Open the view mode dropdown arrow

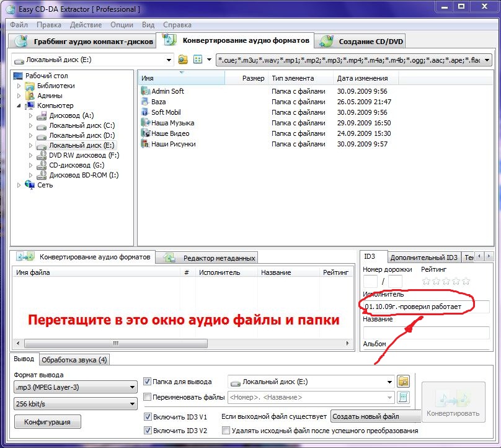tap(210, 60)
